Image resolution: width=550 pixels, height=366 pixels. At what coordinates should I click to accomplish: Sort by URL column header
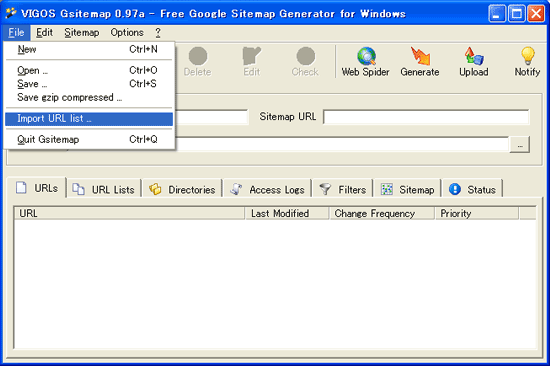129,213
